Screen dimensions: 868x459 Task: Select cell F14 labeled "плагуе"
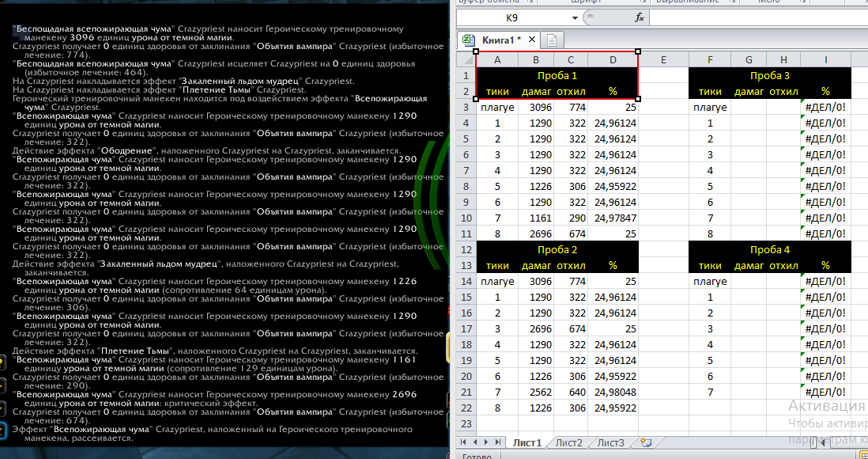[x=710, y=281]
